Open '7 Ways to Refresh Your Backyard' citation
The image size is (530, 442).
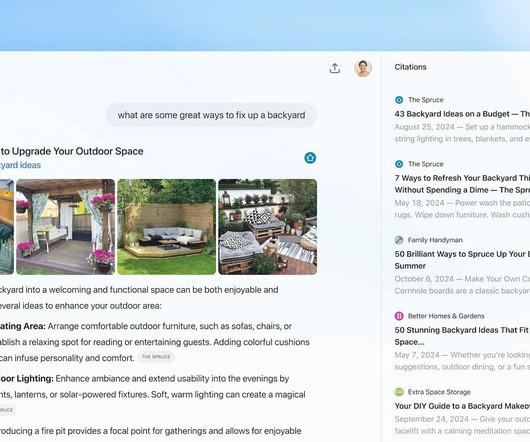click(x=462, y=184)
